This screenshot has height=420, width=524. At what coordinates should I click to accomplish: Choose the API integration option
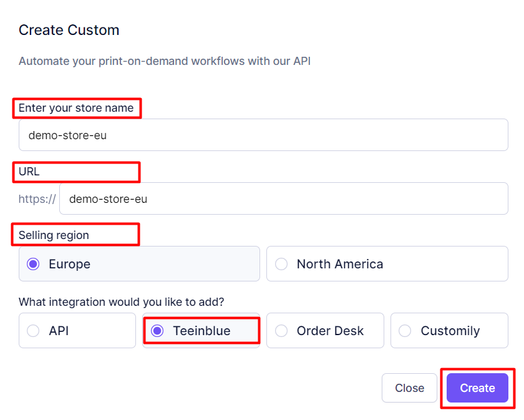click(x=77, y=331)
